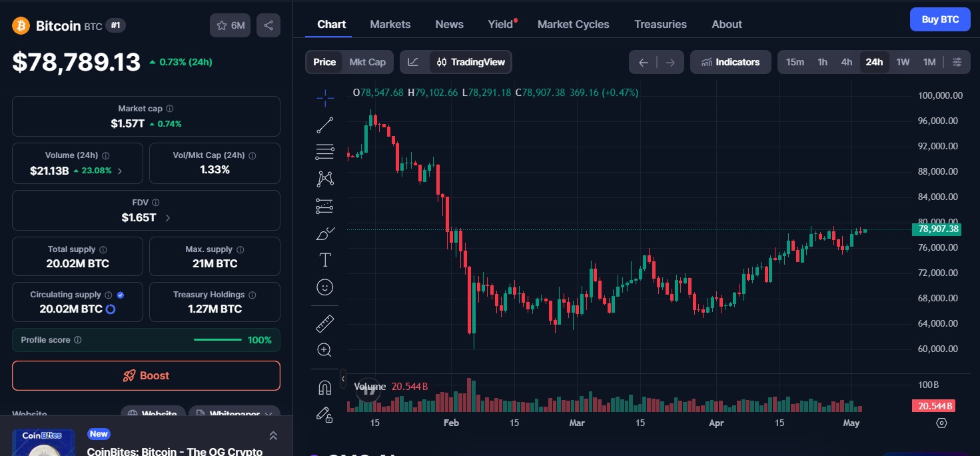Expand FDV details chevron

coord(167,218)
